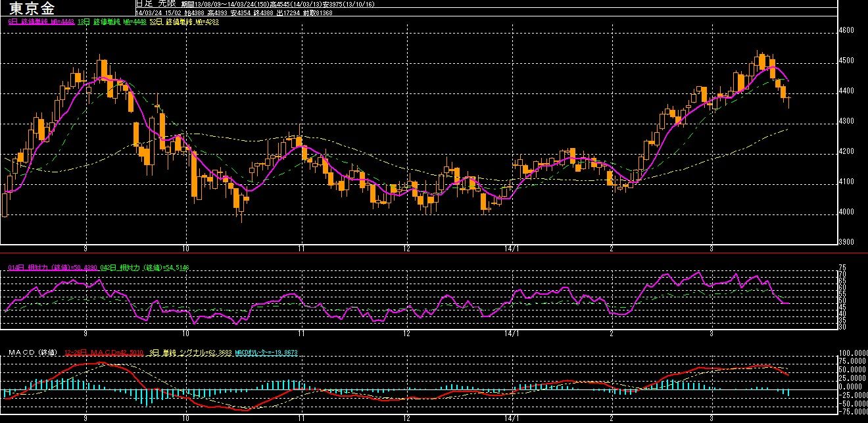Click the 70 label on RSI axis
Image resolution: width=868 pixels, height=423 pixels.
842,274
